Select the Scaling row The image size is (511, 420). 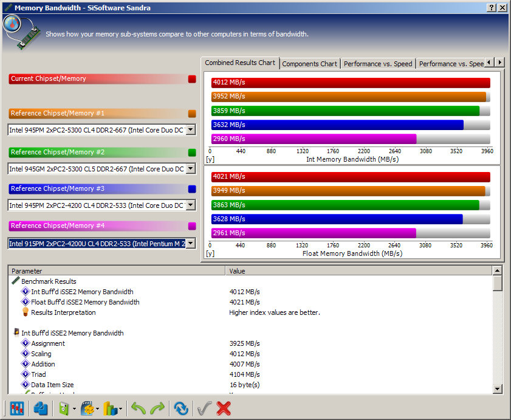click(250, 354)
